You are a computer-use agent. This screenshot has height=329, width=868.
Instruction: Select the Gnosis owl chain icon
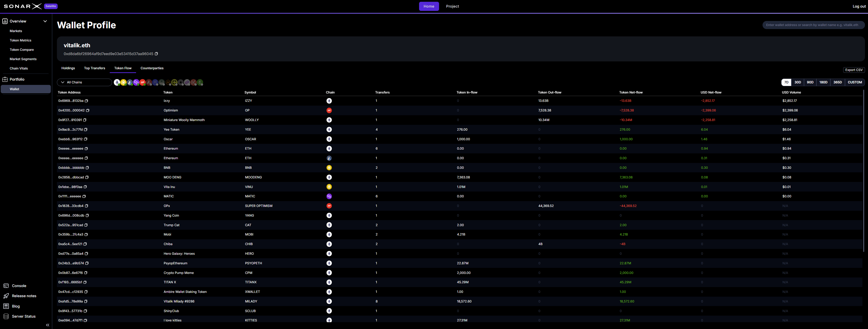coord(162,82)
